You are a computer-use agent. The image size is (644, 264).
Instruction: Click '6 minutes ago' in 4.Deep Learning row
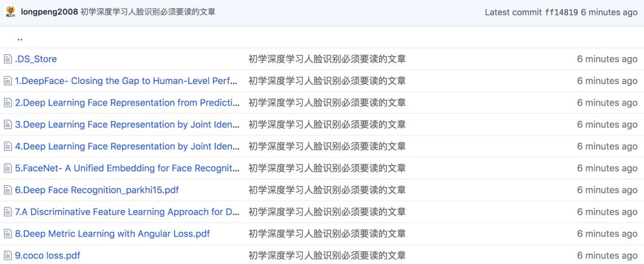coord(608,147)
